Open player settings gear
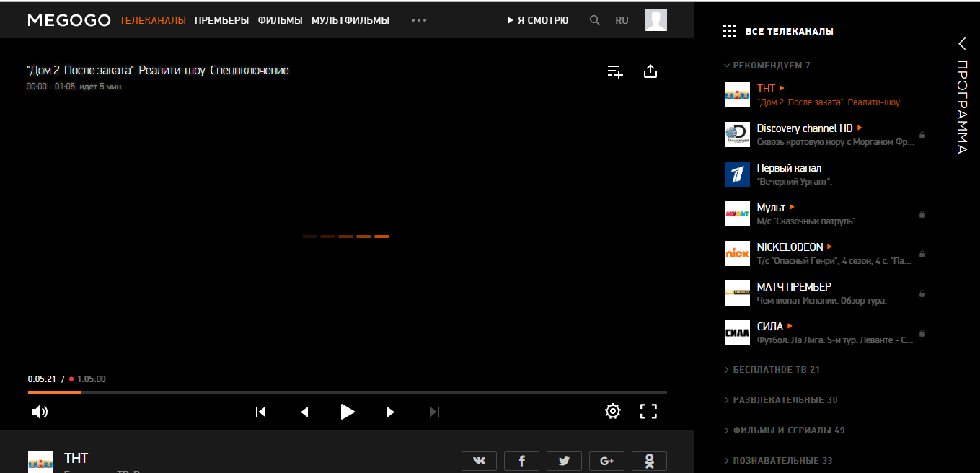This screenshot has width=980, height=473. 613,412
